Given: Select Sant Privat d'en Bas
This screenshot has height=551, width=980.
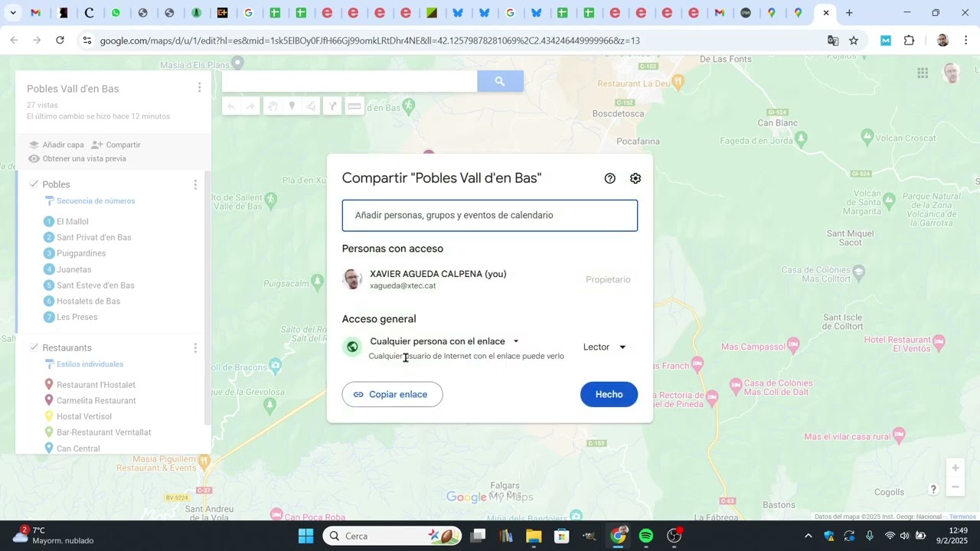Looking at the screenshot, I should pos(94,237).
